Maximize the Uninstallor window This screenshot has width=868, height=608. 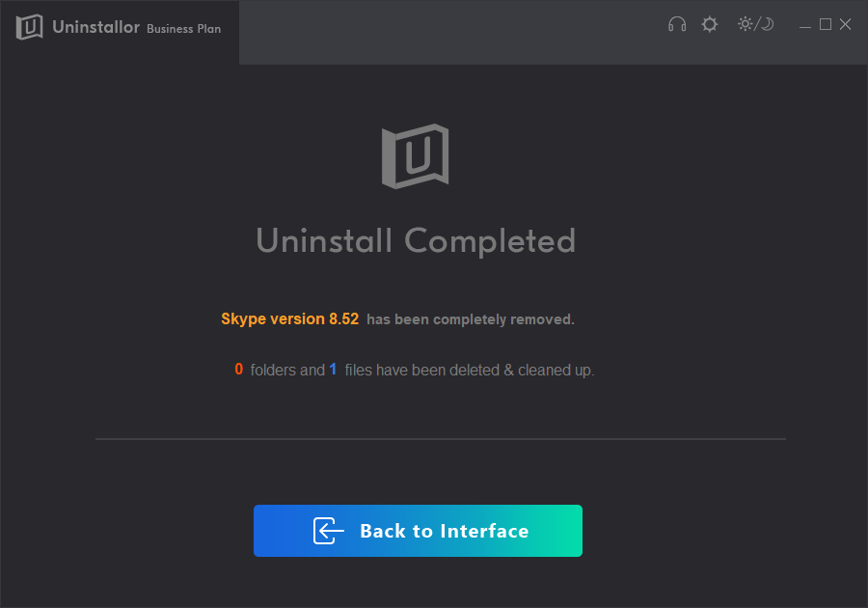[826, 24]
